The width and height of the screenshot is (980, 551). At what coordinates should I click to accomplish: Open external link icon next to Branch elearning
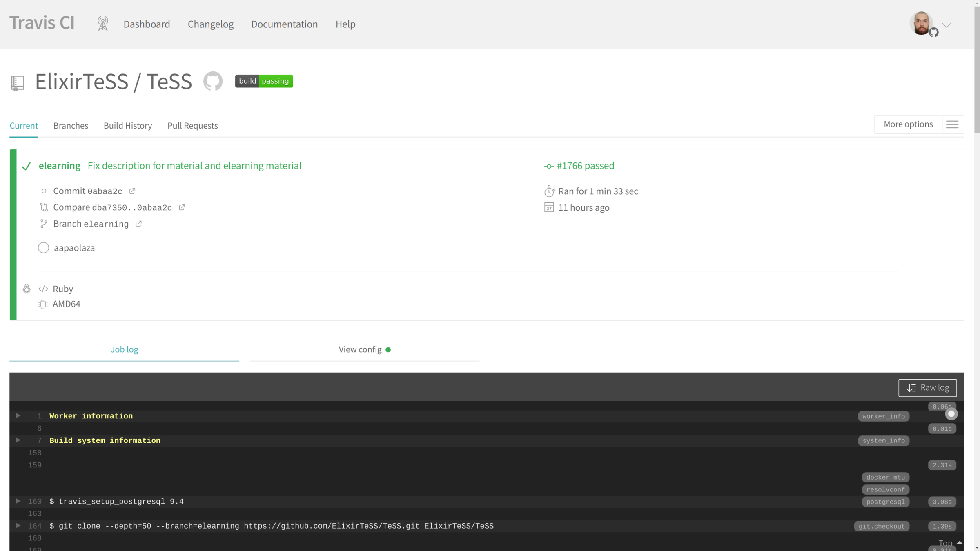click(139, 224)
